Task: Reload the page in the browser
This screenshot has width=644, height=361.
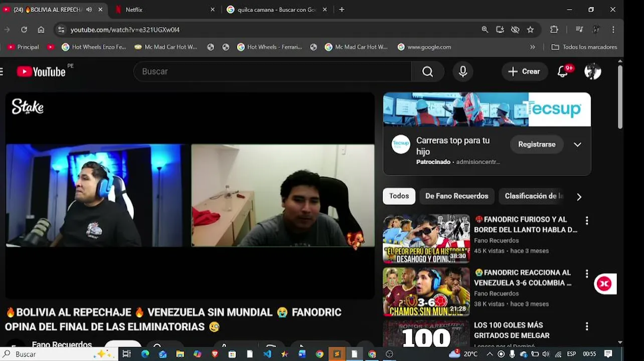Action: pyautogui.click(x=24, y=30)
